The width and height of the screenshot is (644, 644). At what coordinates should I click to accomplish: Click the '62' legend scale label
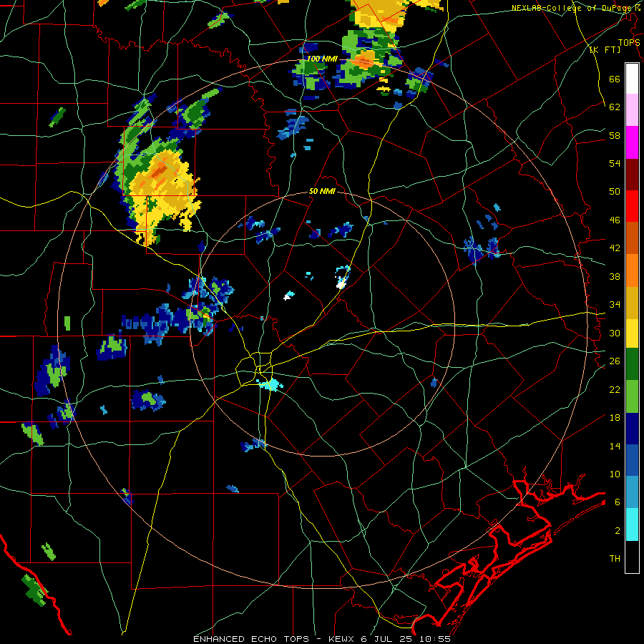click(x=615, y=107)
